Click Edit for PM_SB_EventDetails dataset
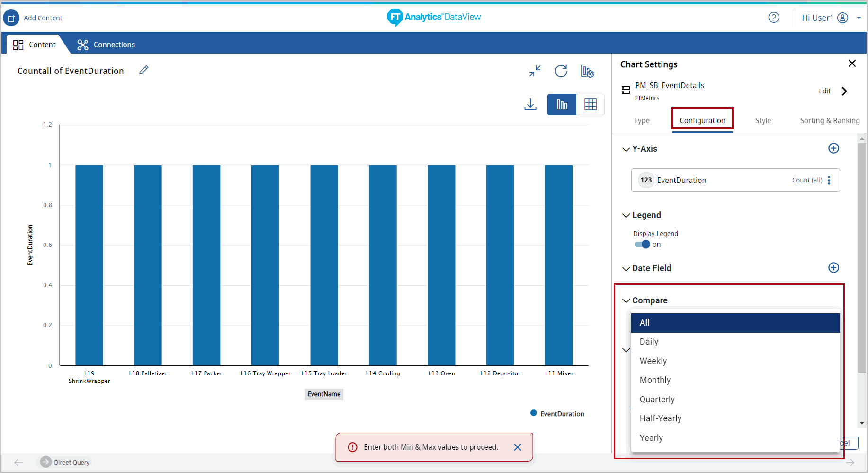 824,91
